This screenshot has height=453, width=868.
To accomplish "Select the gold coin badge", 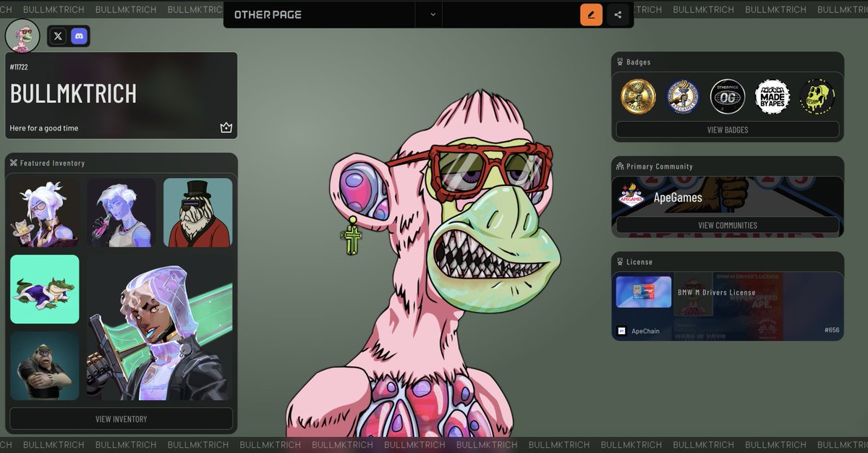I will [638, 97].
